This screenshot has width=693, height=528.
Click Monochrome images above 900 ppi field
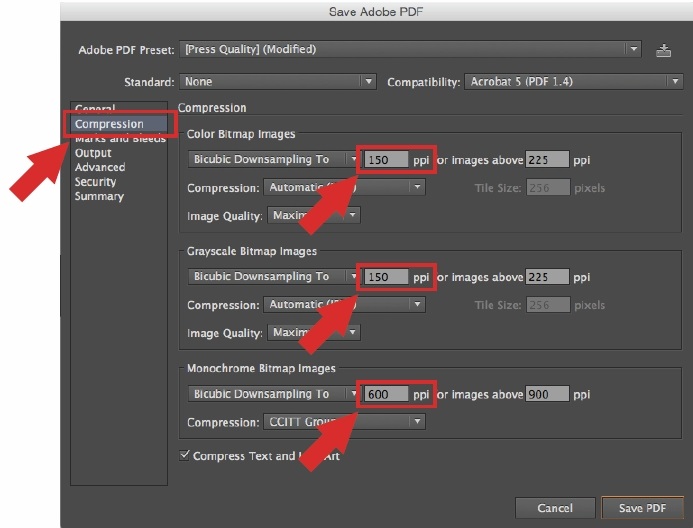click(x=547, y=394)
